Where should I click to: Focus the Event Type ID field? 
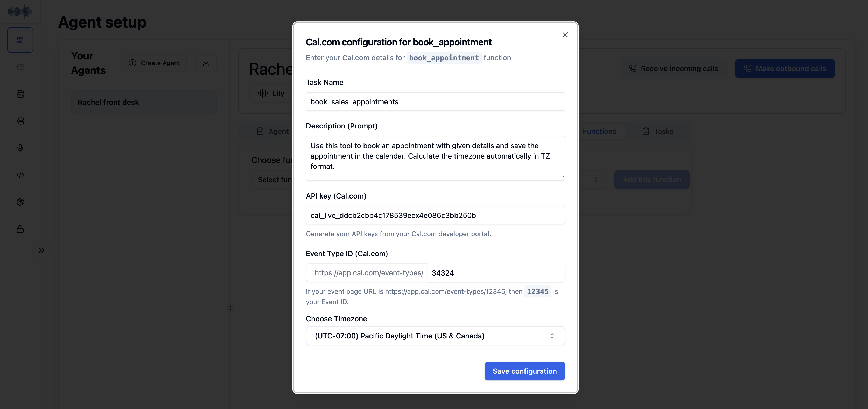495,273
